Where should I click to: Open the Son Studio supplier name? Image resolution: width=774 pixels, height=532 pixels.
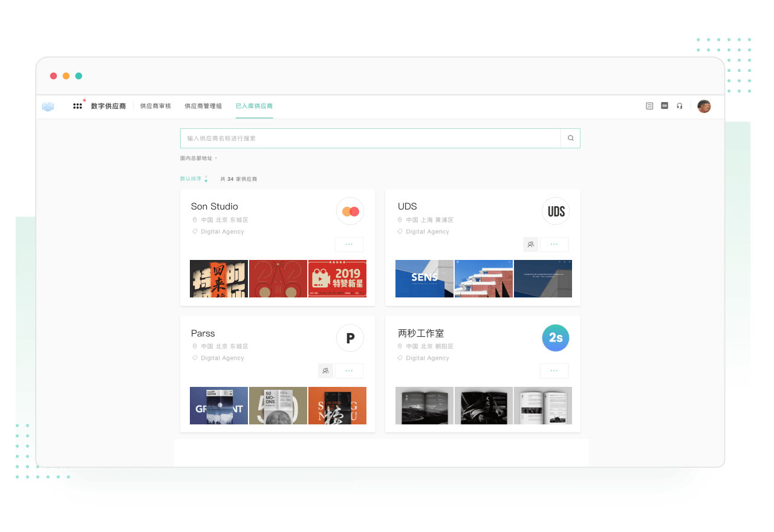215,206
